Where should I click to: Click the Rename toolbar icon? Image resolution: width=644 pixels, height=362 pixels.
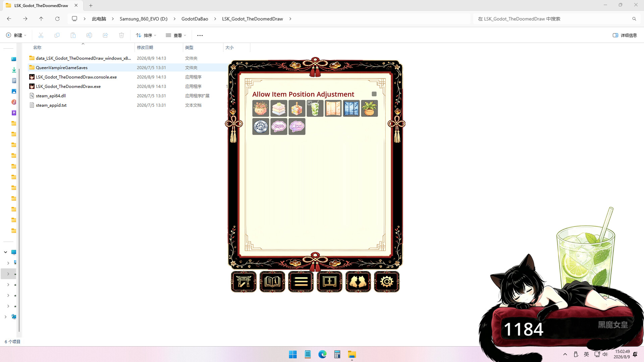pos(89,35)
